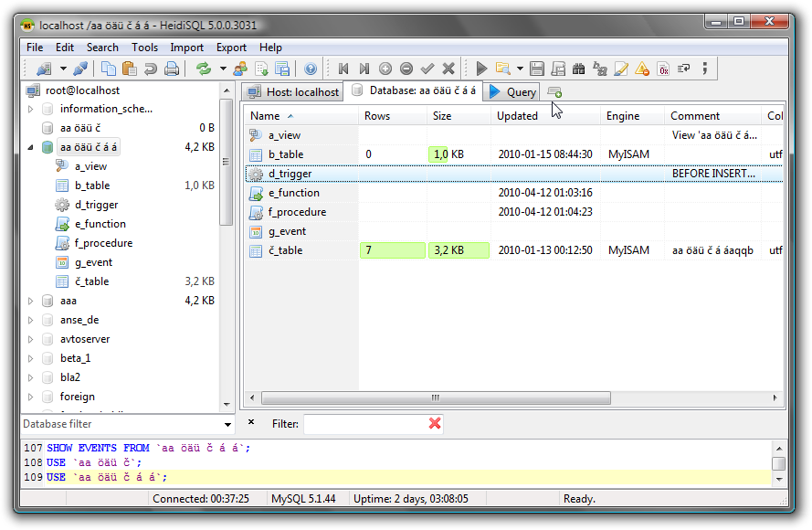The width and height of the screenshot is (812, 530).
Task: Click the blue Help icon
Action: [x=311, y=69]
